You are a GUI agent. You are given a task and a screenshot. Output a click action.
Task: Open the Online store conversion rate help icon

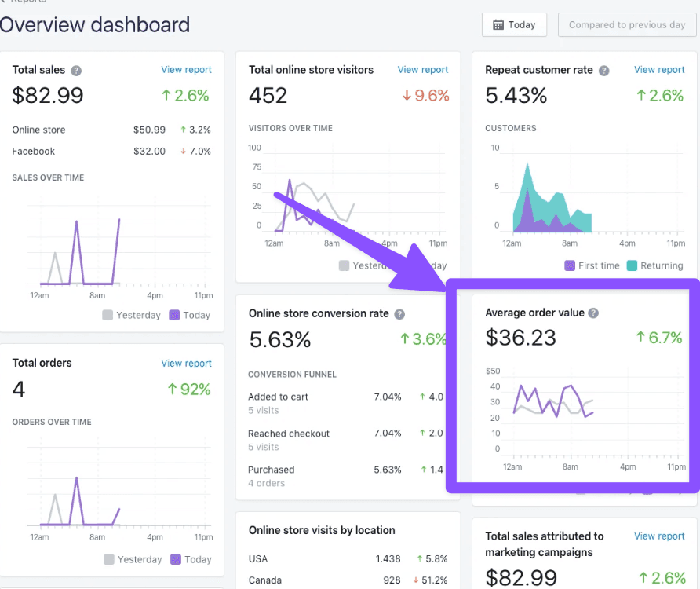(x=399, y=314)
